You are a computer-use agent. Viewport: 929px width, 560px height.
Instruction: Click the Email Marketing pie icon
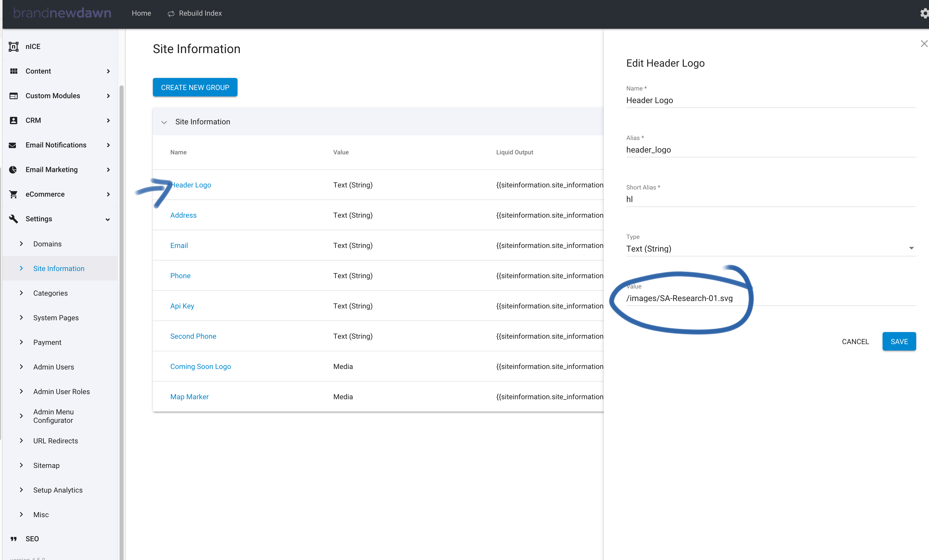pos(13,169)
